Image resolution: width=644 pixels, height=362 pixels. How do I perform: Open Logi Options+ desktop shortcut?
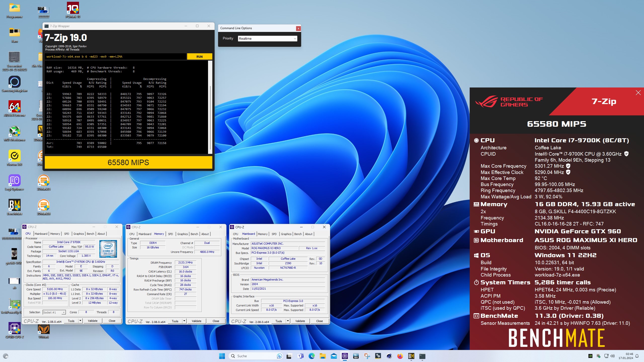(x=15, y=183)
